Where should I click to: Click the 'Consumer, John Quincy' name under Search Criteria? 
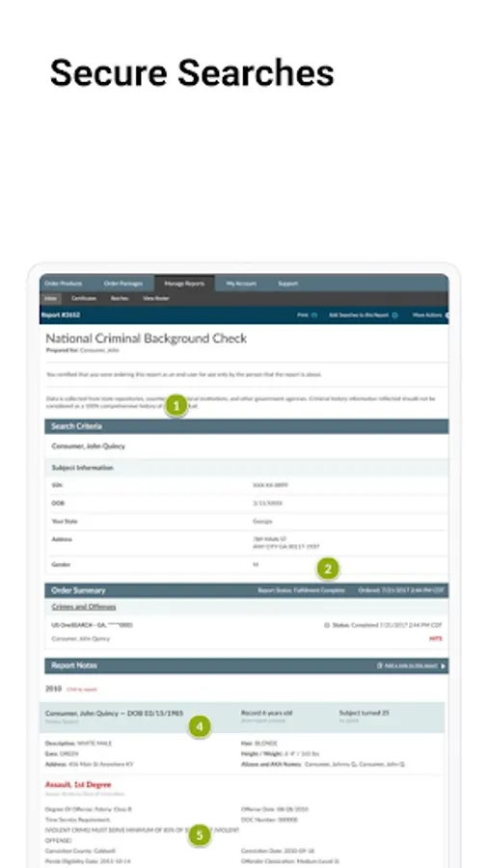tap(89, 447)
